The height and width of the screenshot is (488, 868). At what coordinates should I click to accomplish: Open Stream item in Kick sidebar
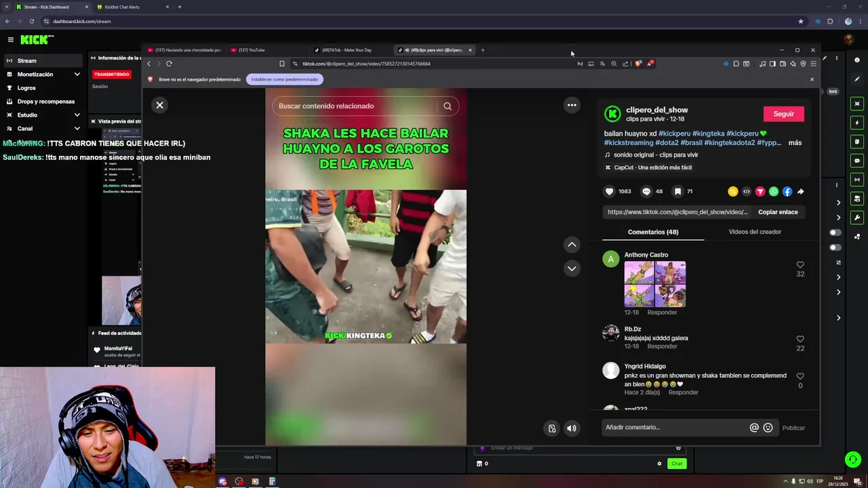point(43,61)
